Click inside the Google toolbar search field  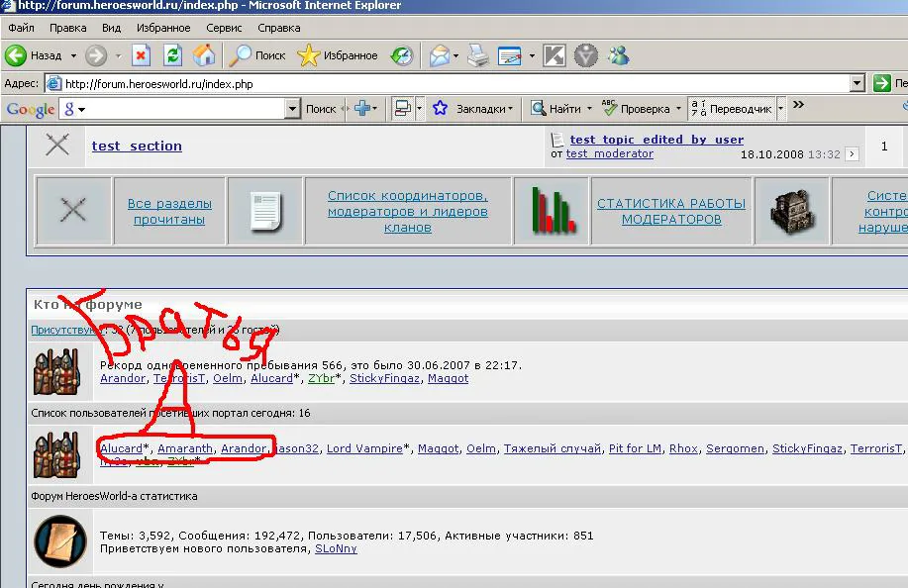point(182,108)
